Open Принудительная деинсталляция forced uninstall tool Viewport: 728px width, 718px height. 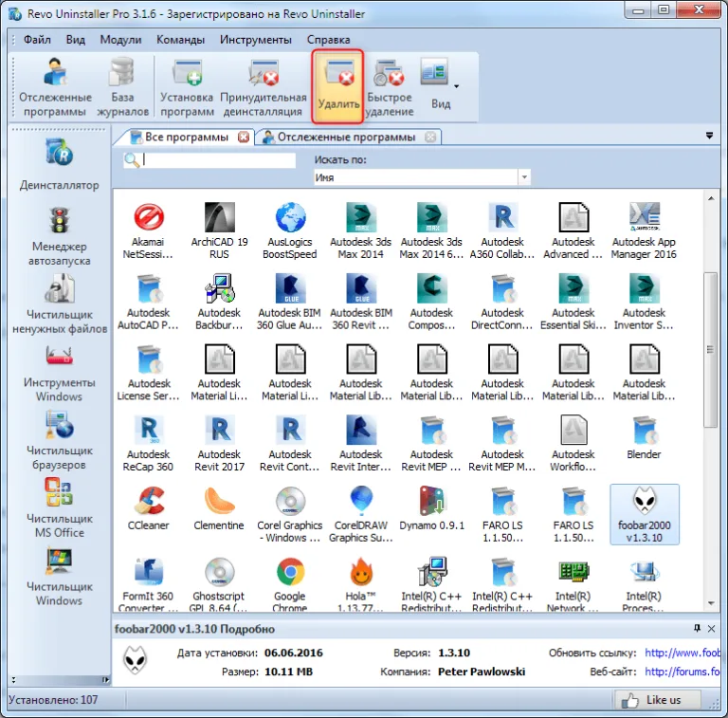coord(264,87)
